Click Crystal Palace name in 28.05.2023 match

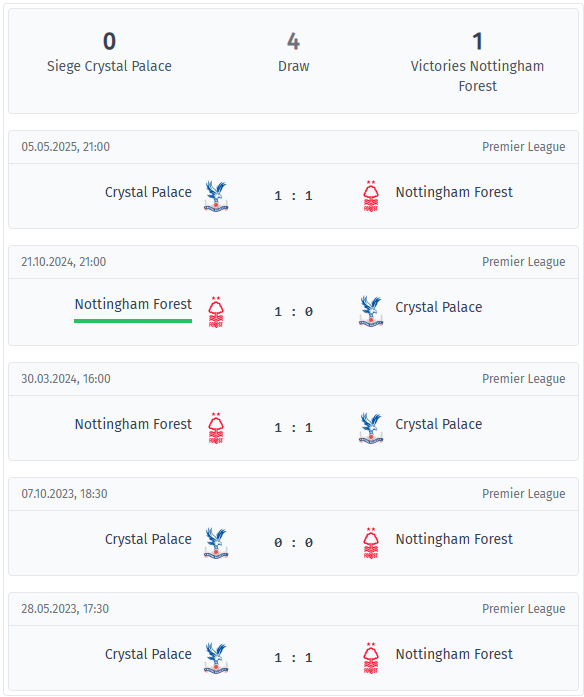[x=148, y=654]
